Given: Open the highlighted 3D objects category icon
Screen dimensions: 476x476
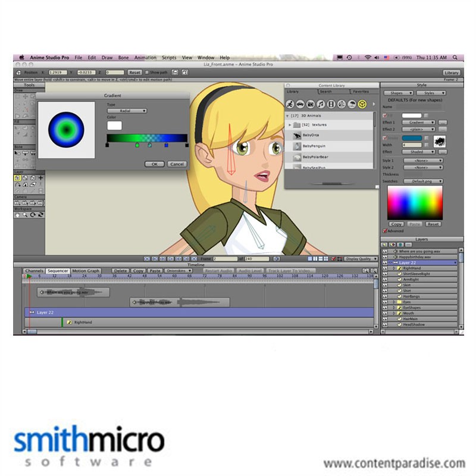Looking at the screenshot, I should click(362, 105).
